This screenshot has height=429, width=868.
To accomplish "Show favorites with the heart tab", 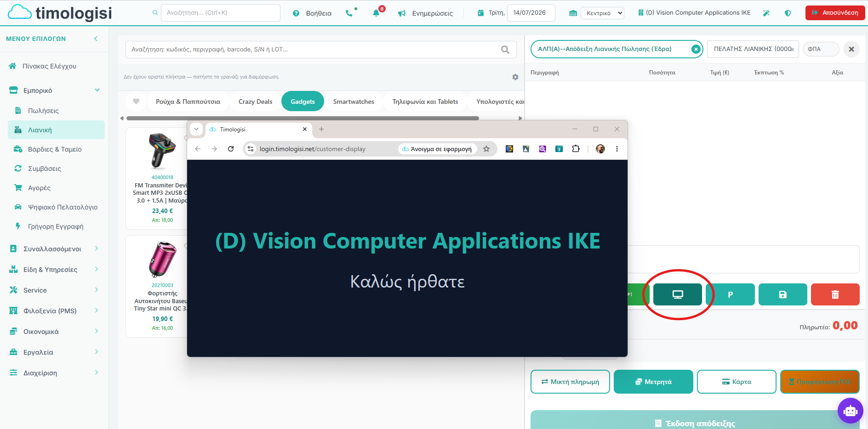I will (x=136, y=102).
